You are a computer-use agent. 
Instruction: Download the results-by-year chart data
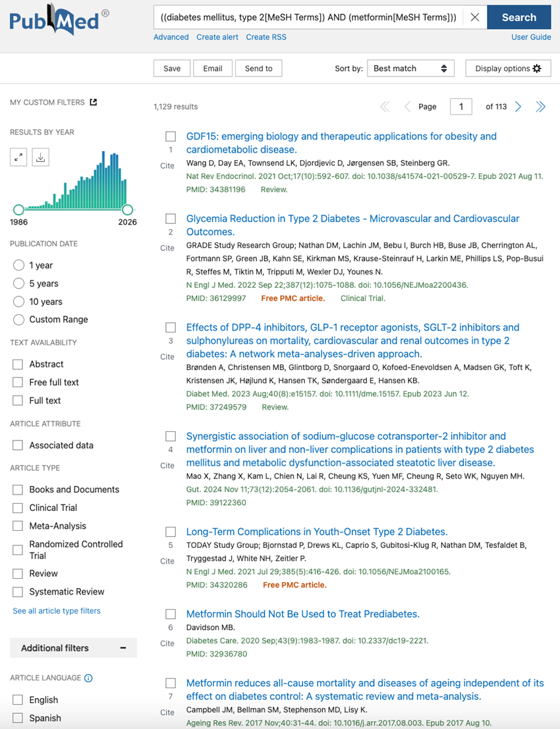(40, 157)
